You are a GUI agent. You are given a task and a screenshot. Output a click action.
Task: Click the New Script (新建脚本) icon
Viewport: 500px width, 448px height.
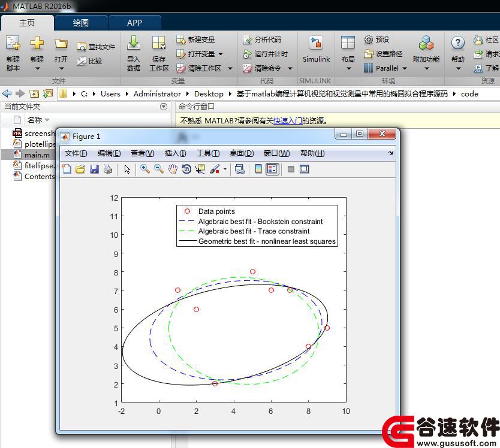(13, 43)
